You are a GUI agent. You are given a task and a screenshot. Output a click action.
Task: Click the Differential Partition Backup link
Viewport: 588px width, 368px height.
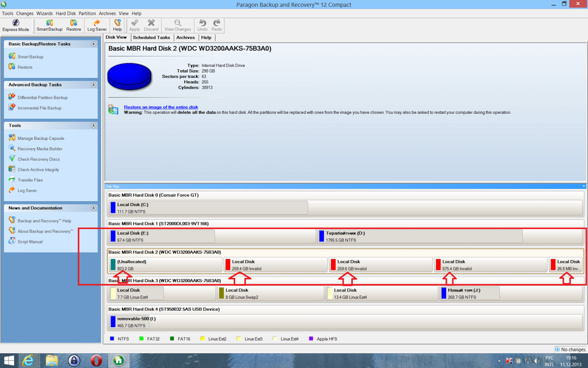pos(43,98)
